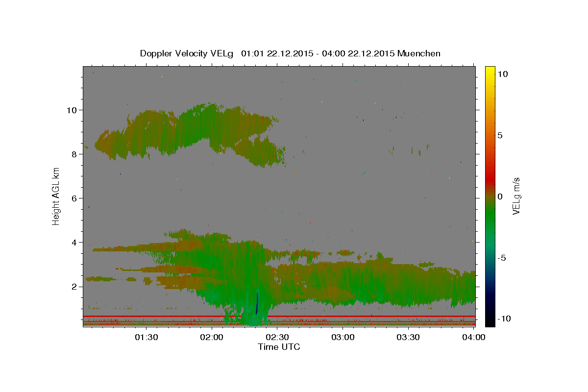Screen dimensions: 588x392
Task: Click the red horizontal line near the ground
Action: pos(279,317)
